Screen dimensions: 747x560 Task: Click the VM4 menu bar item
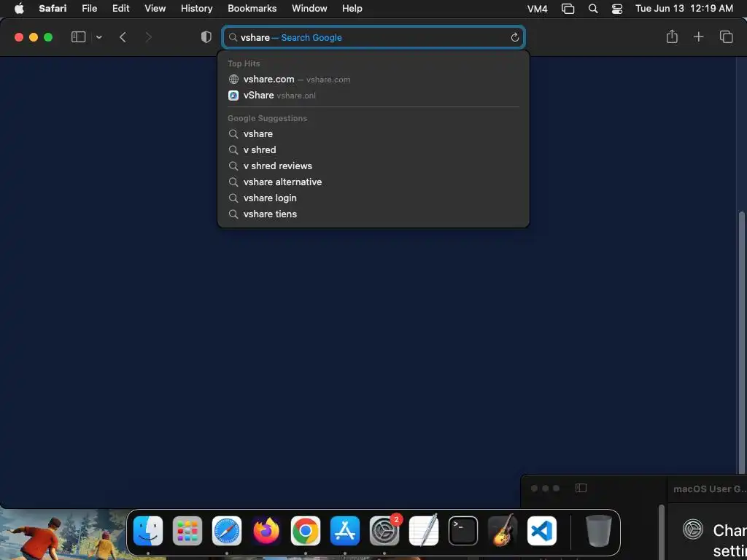click(x=537, y=9)
